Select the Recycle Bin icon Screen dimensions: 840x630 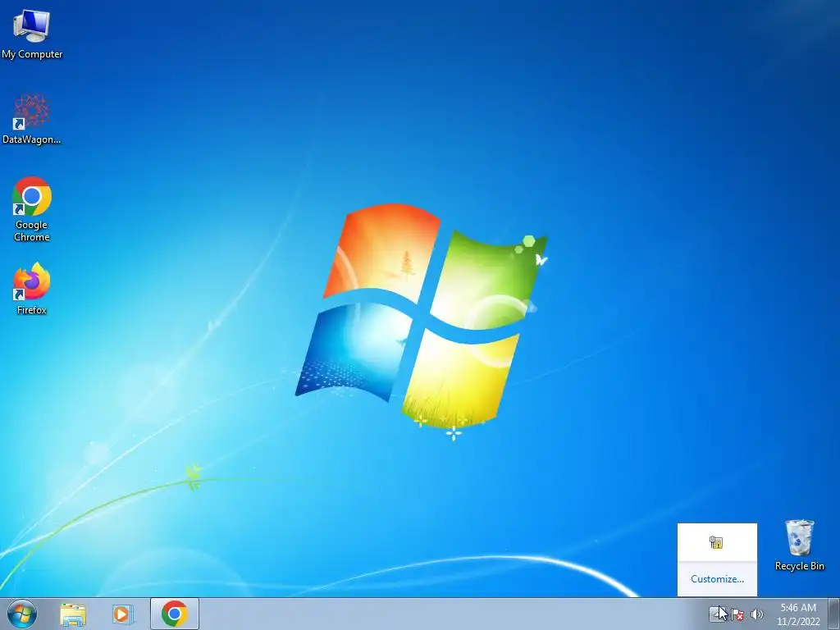click(799, 545)
